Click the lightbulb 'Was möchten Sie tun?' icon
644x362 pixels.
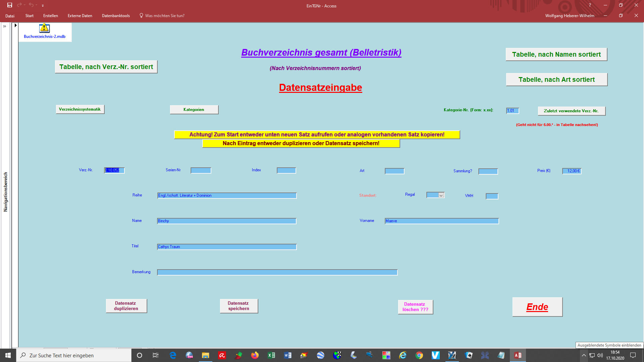[x=141, y=15]
